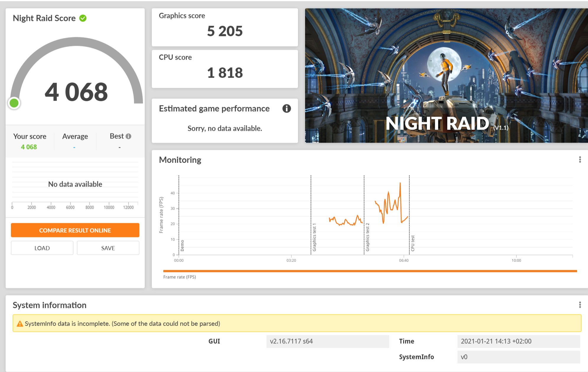Image resolution: width=588 pixels, height=372 pixels.
Task: Open the System information three-dot menu
Action: point(580,305)
